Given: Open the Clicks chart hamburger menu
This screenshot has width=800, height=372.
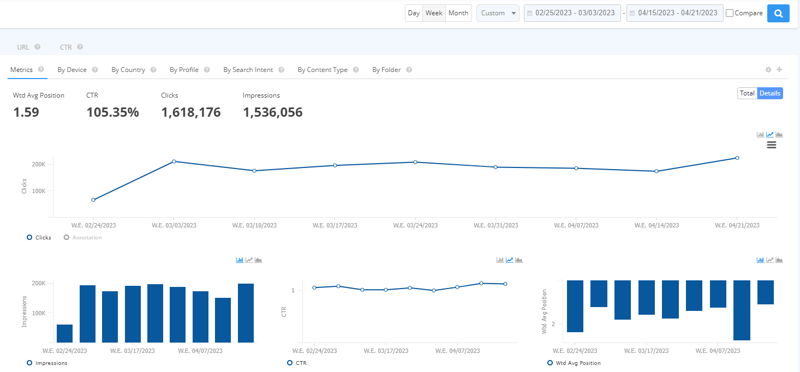Looking at the screenshot, I should 771,145.
